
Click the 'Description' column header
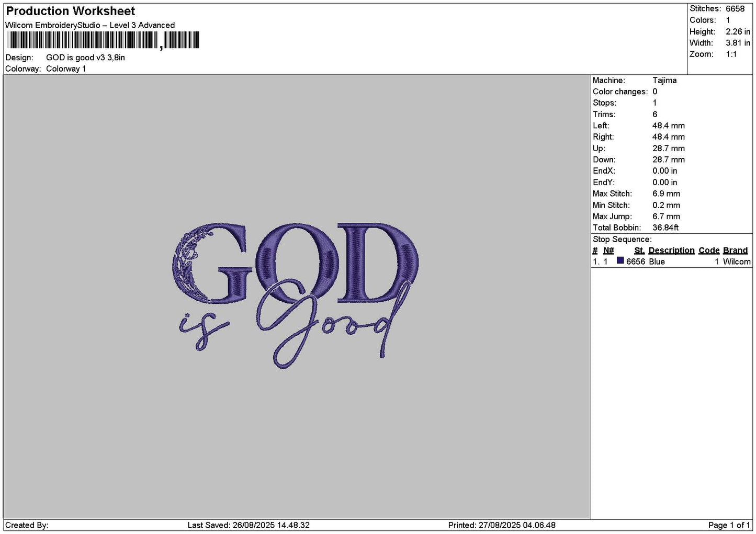(x=671, y=251)
